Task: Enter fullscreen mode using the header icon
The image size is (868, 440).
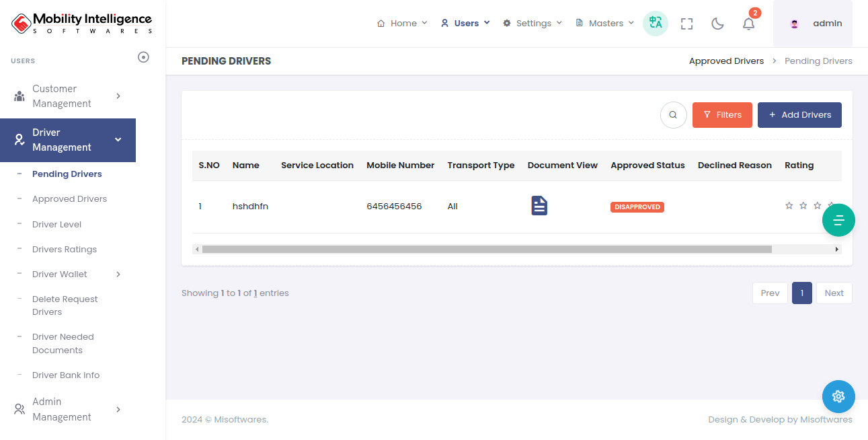Action: coord(686,24)
